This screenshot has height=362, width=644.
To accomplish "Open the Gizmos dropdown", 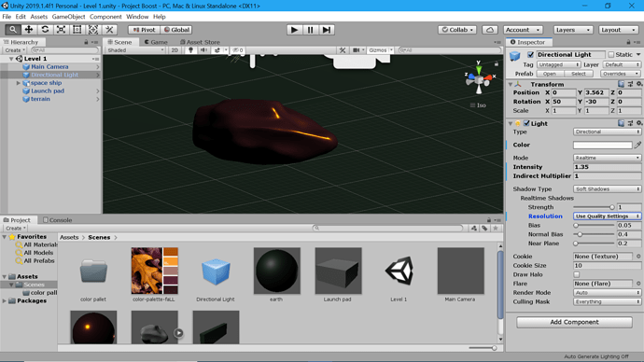I will coord(380,50).
